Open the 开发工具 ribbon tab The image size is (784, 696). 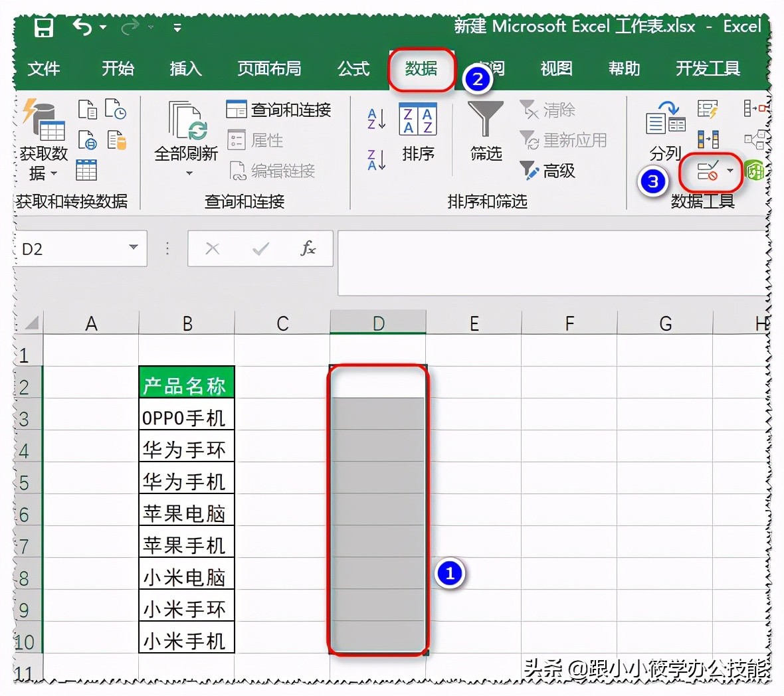pyautogui.click(x=708, y=68)
